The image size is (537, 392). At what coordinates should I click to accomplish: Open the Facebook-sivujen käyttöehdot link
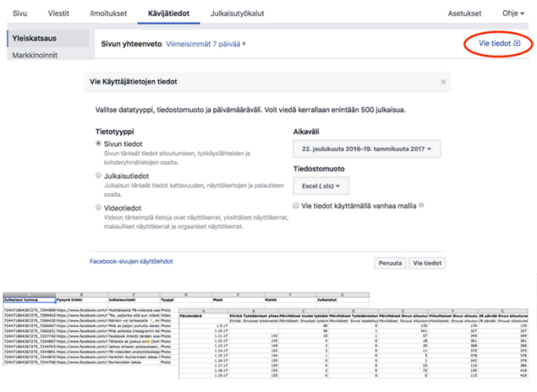(131, 262)
